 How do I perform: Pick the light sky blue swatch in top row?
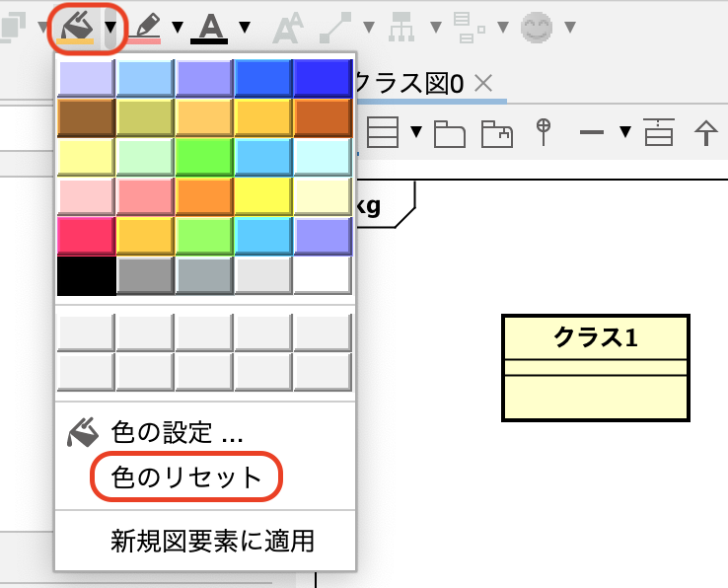(x=145, y=79)
